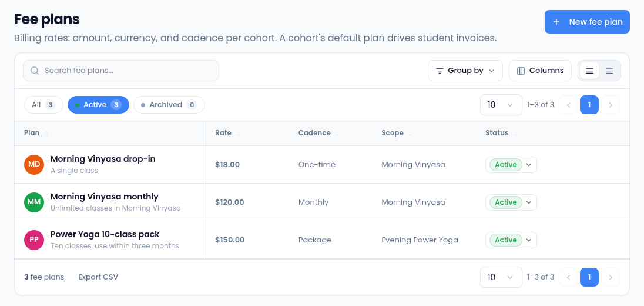Open the Power Yoga 10-class pack plan

pyautogui.click(x=105, y=234)
